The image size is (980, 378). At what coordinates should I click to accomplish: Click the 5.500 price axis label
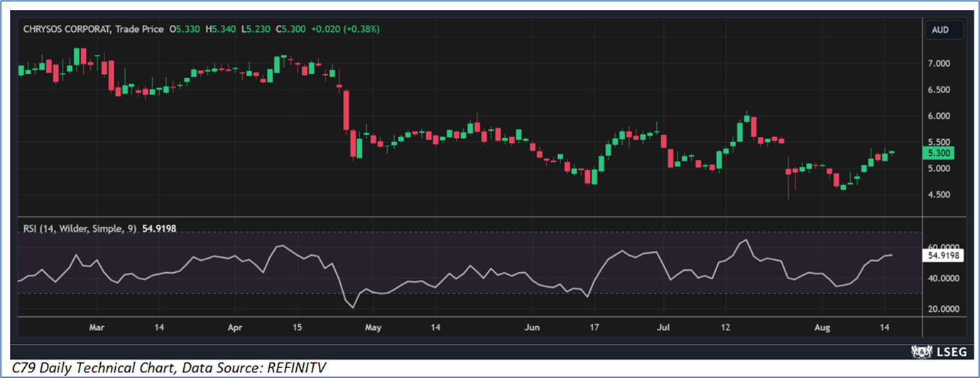pyautogui.click(x=940, y=142)
